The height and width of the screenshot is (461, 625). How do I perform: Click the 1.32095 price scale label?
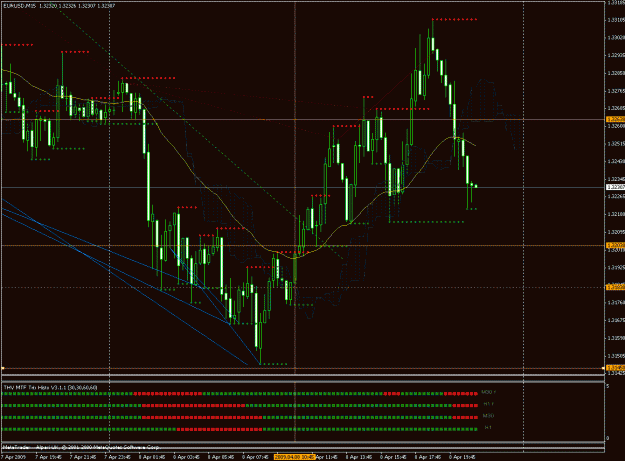tap(615, 232)
